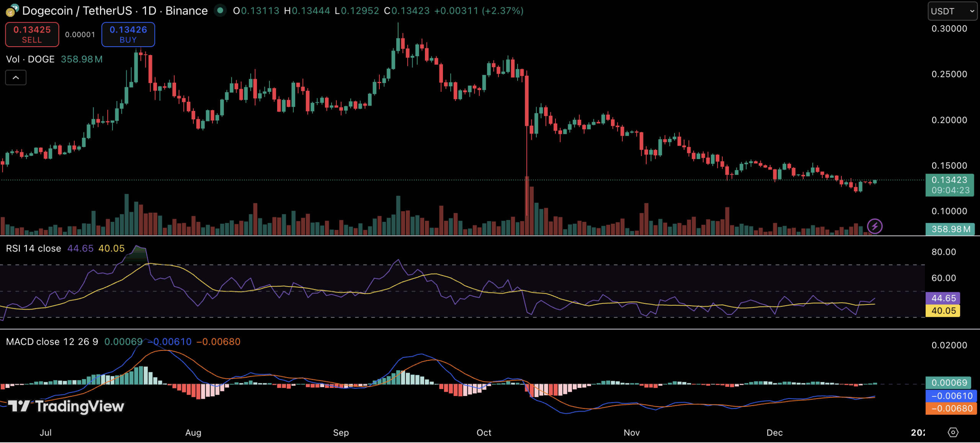
Task: Collapse the indicator legend chevron
Action: pyautogui.click(x=16, y=78)
